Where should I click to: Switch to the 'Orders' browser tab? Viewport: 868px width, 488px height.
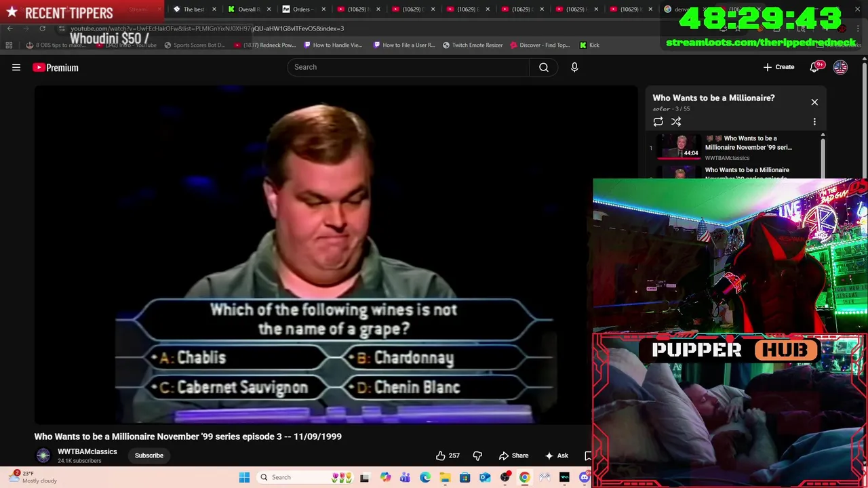pos(302,9)
